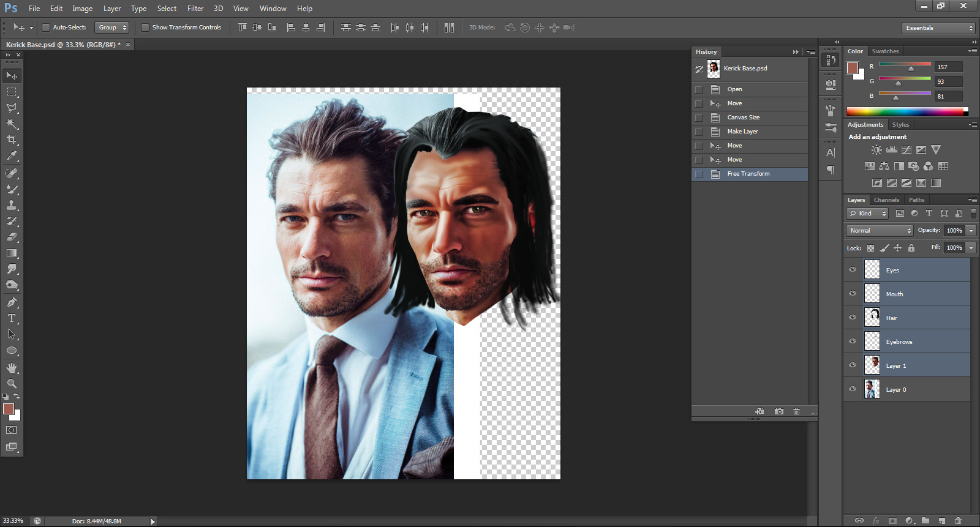Open the Kind filter dropdown
Viewport: 980px width, 527px height.
867,214
